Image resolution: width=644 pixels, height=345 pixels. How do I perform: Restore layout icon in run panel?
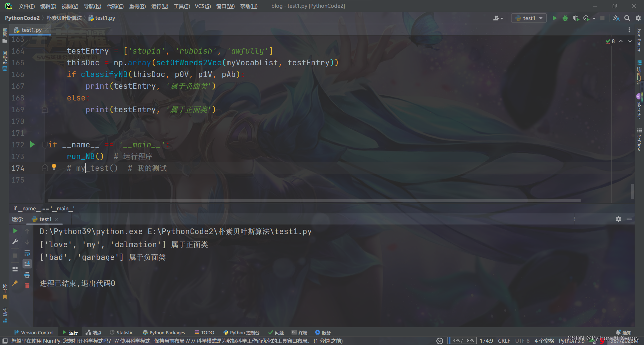(x=15, y=269)
